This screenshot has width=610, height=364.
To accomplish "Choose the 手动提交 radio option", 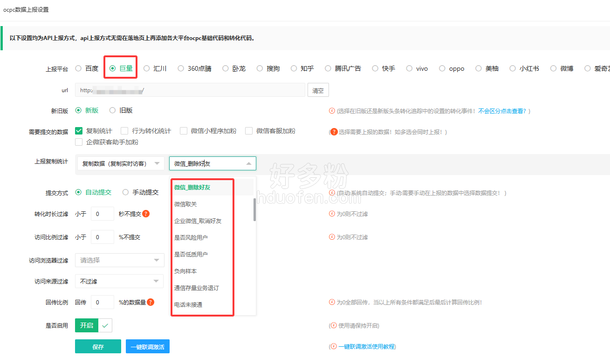I will tap(125, 192).
